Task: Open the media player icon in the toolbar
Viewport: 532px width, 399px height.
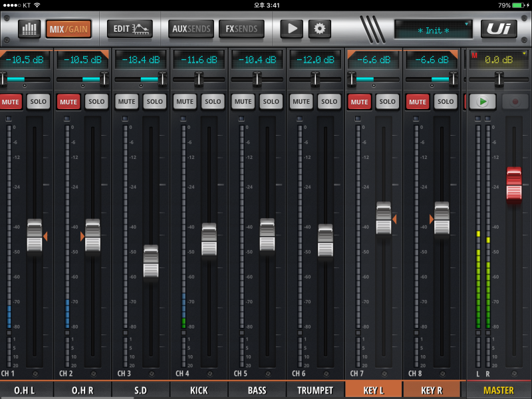Action: tap(291, 29)
